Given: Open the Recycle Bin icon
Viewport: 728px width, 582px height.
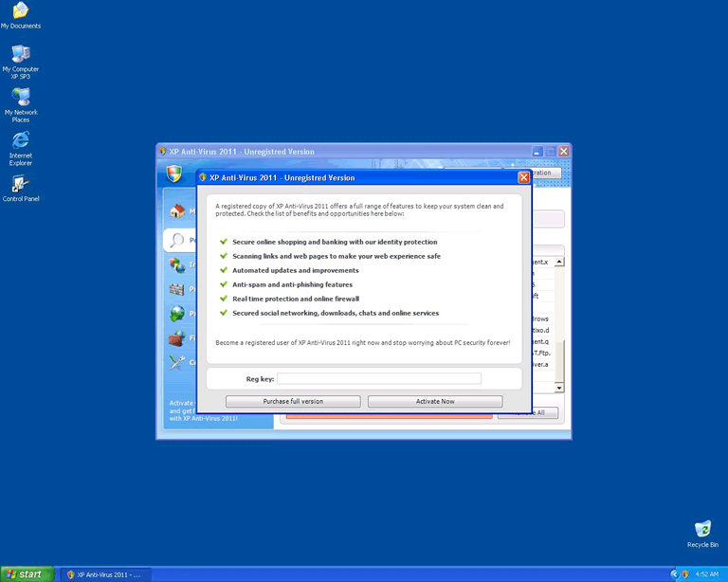Looking at the screenshot, I should (702, 530).
